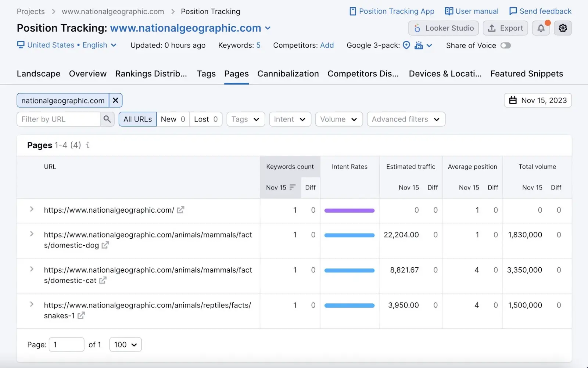Click the Intent Rates column header

(x=349, y=167)
